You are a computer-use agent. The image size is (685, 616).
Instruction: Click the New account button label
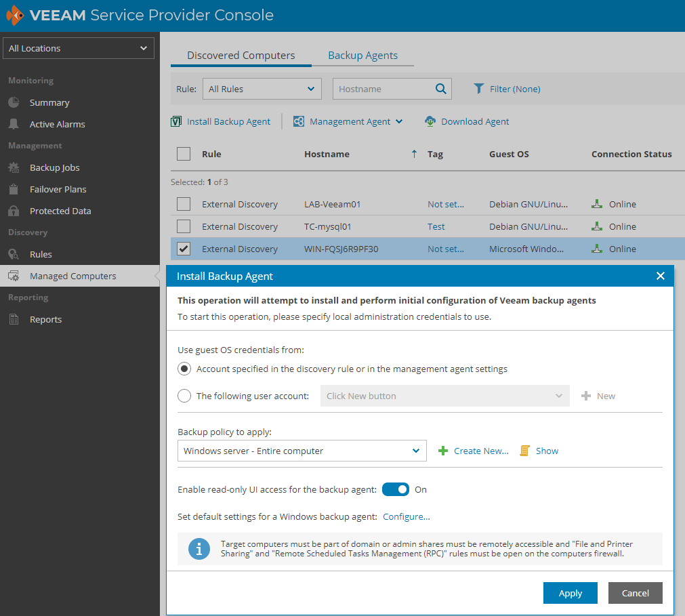(606, 396)
